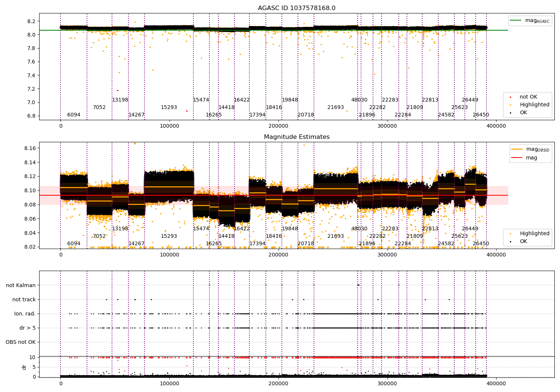
Task: Click the '6.8' y-axis tick label
Action: pos(32,116)
